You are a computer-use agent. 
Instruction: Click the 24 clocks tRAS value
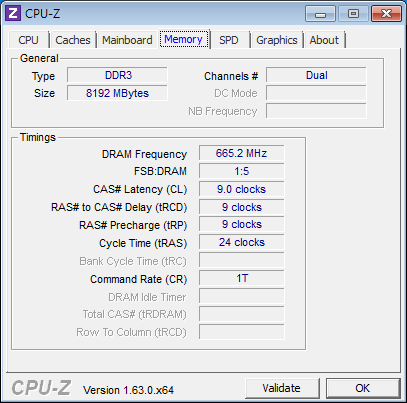[x=242, y=242]
